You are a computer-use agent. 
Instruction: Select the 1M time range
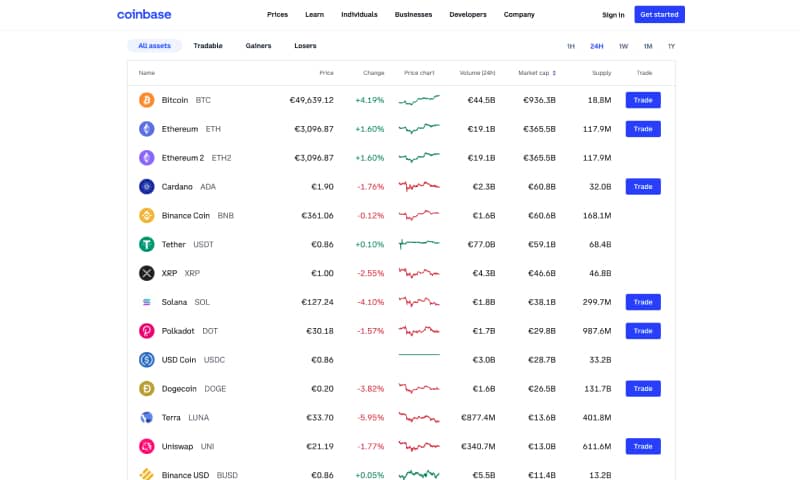(x=648, y=46)
